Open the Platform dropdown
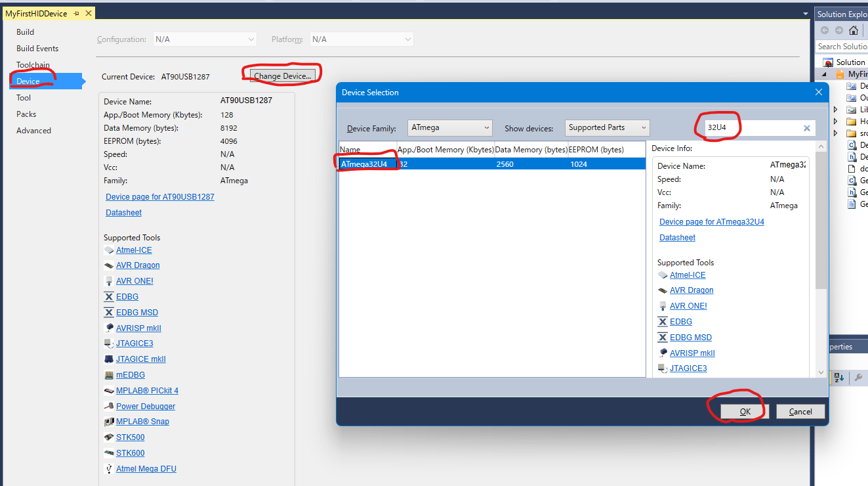Viewport: 868px width, 486px height. (x=362, y=39)
